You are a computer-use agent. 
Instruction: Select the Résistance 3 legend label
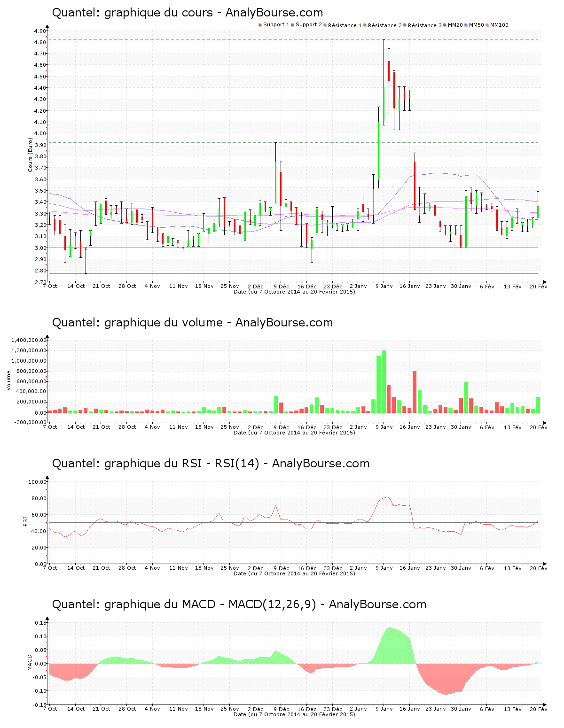click(x=425, y=25)
